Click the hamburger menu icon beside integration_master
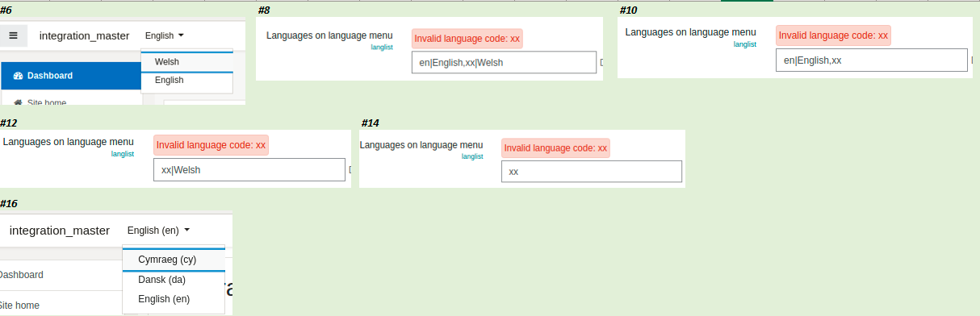 [x=14, y=35]
